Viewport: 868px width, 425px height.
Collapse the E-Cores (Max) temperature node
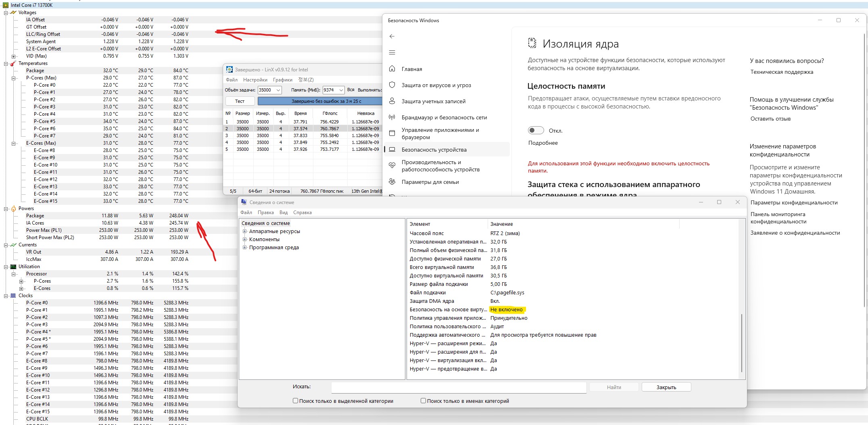(x=13, y=143)
